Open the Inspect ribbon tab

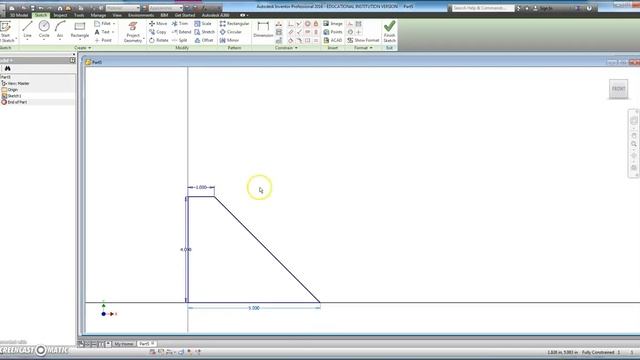[60, 15]
